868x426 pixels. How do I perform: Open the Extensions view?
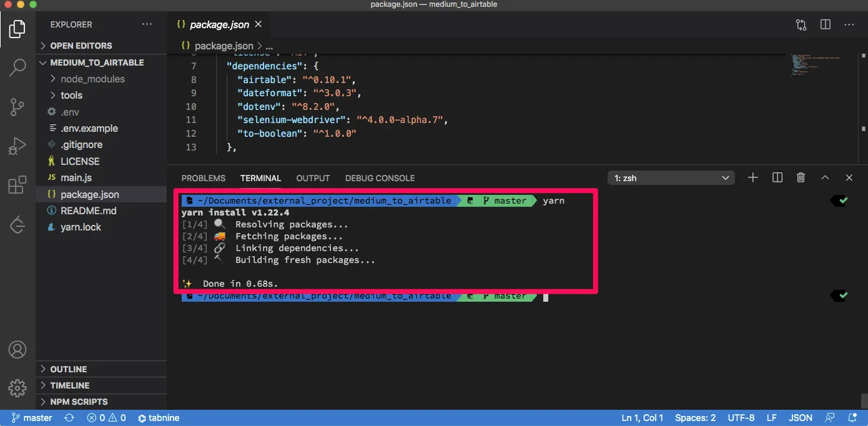point(17,185)
